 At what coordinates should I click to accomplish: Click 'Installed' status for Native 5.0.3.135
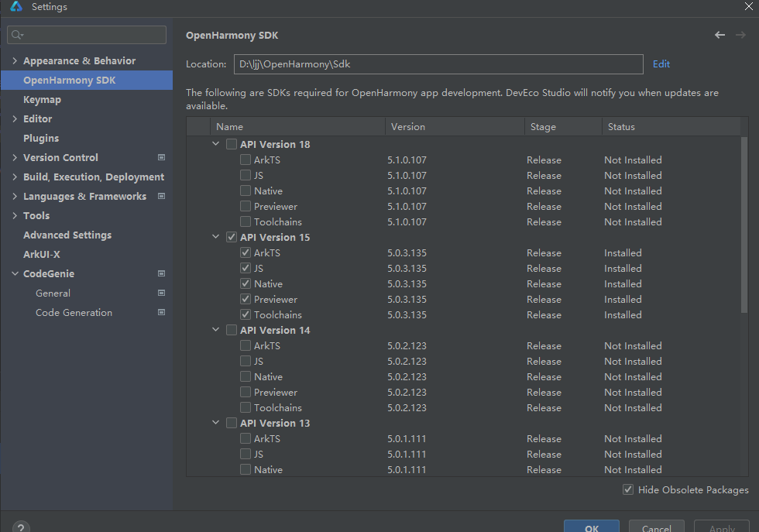point(623,283)
